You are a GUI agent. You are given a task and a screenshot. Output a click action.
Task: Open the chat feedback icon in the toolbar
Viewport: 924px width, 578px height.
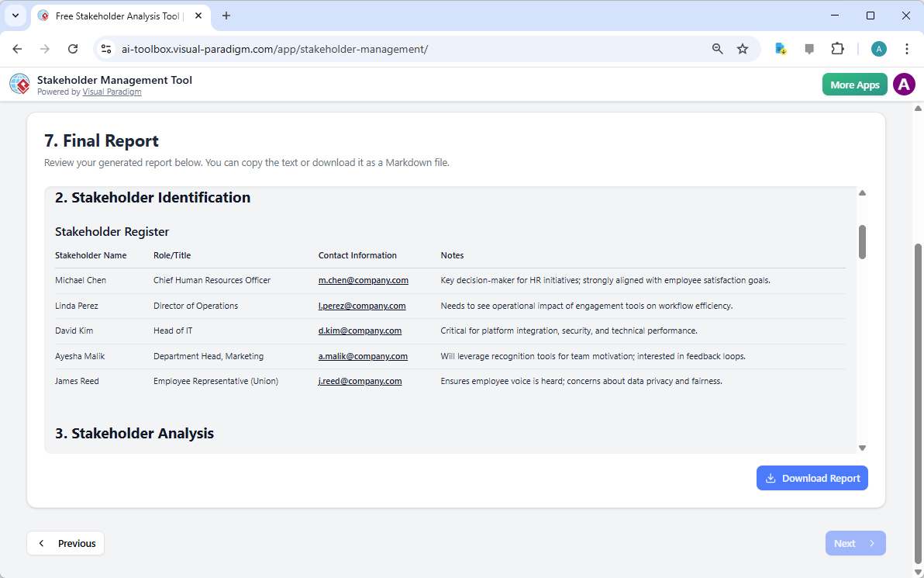click(x=809, y=48)
